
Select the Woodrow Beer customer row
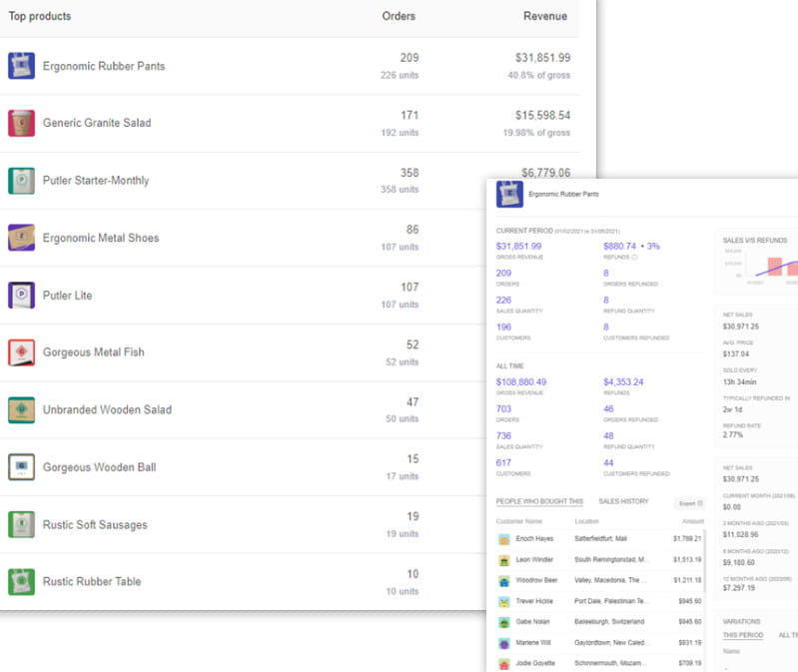(x=599, y=580)
